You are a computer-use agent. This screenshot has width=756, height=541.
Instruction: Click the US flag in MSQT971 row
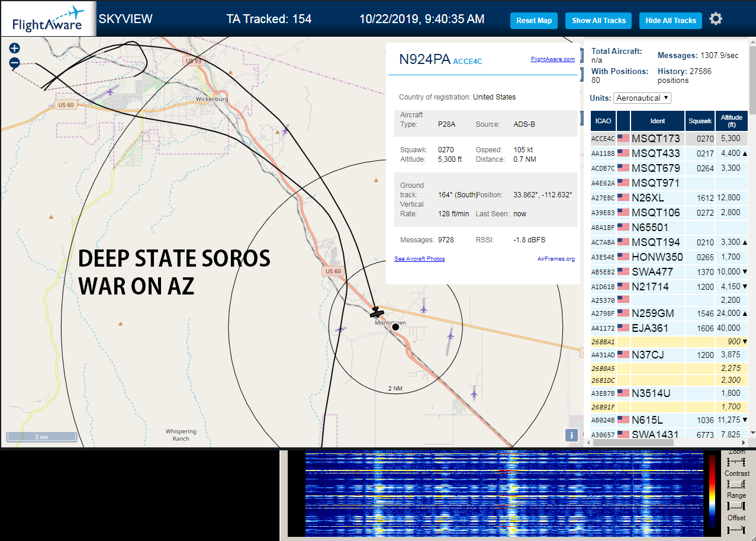click(x=623, y=183)
